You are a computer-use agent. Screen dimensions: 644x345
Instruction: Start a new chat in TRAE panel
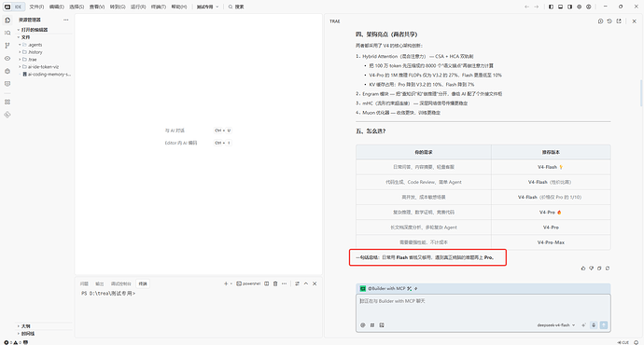pos(600,21)
